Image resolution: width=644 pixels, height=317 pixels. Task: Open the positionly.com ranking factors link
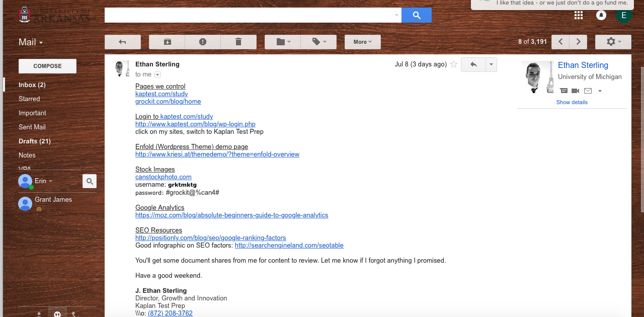[x=210, y=238]
